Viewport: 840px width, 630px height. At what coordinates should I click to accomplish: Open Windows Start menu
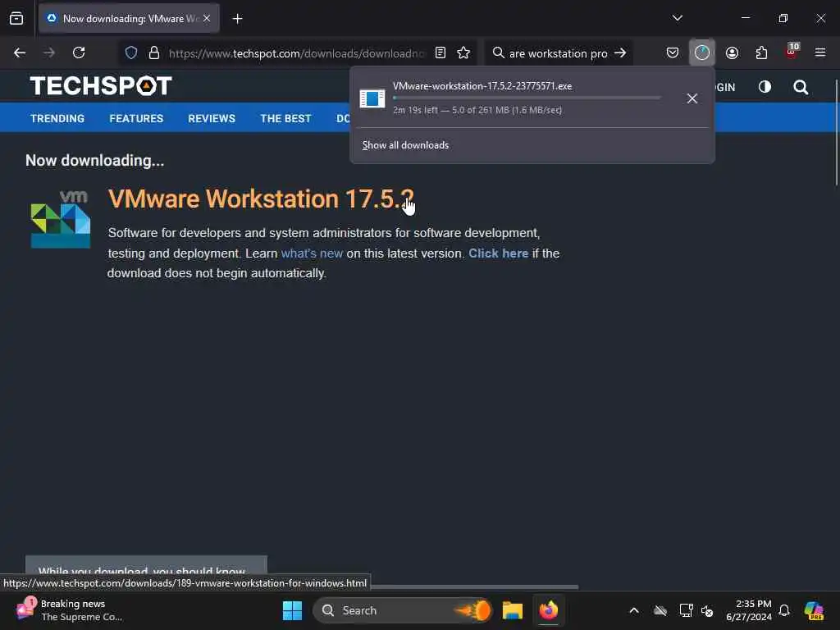293,610
